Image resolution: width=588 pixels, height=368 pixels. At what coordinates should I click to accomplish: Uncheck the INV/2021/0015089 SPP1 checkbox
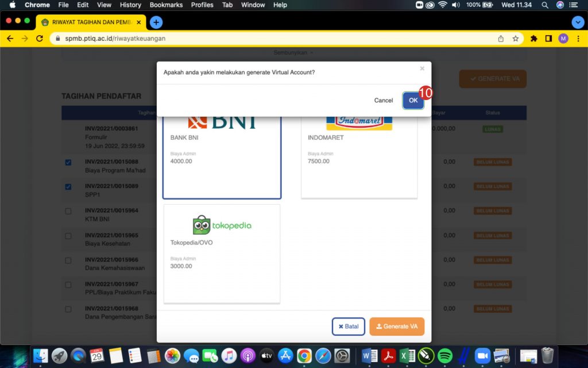tap(68, 187)
